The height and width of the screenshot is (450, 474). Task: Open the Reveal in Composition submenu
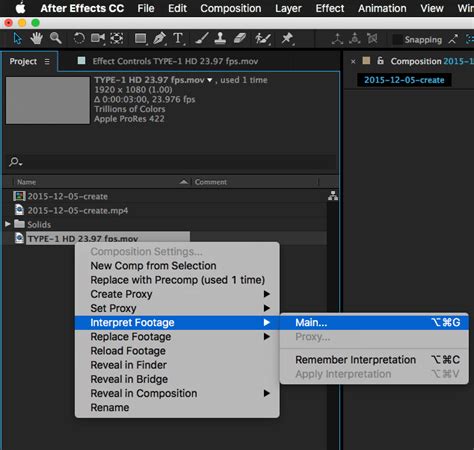tap(177, 393)
